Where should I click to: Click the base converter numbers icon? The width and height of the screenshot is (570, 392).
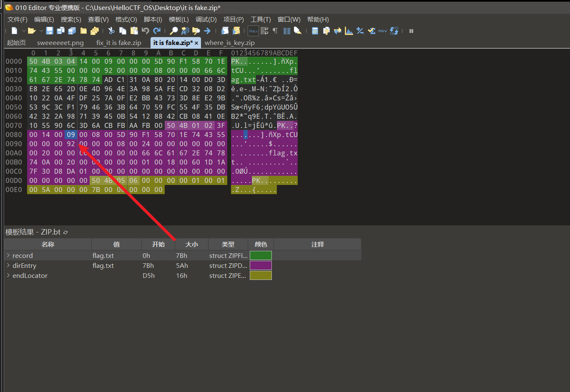pyautogui.click(x=394, y=31)
